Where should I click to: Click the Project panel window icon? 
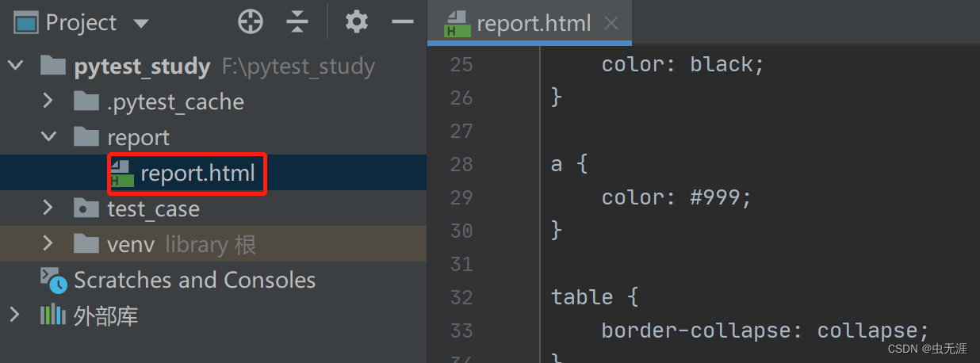pos(26,22)
